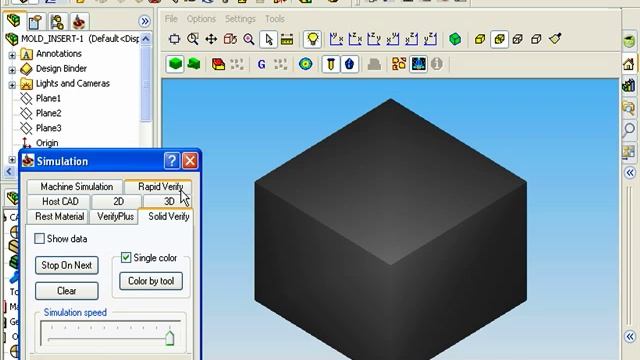Switch to the YX axis view
640x360 pixels.
pyautogui.click(x=336, y=39)
